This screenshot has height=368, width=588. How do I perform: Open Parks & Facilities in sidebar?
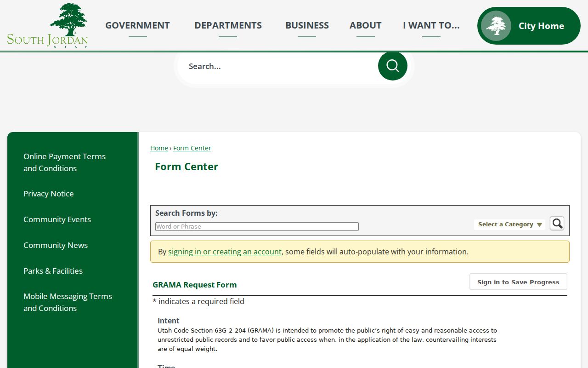(53, 271)
